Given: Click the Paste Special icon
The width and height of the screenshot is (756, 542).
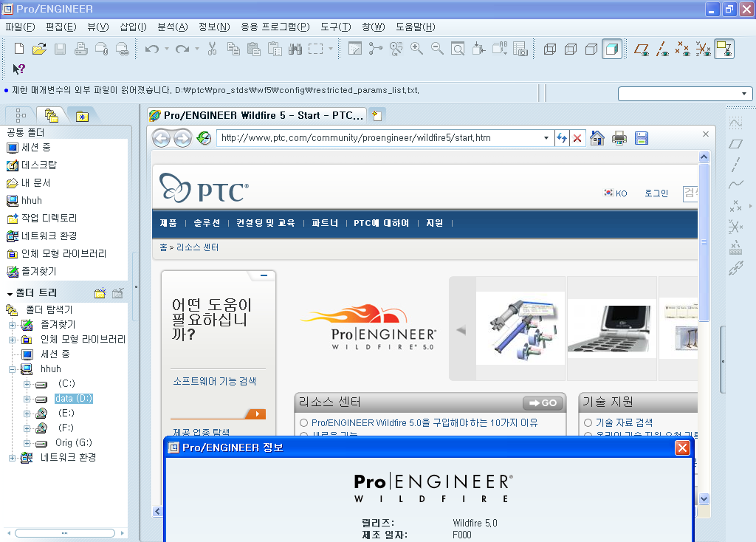Looking at the screenshot, I should [275, 49].
